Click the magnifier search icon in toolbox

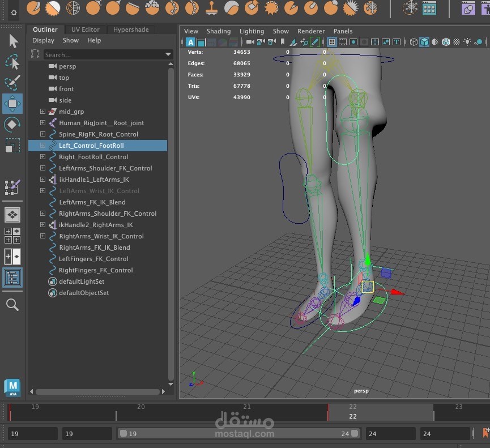[12, 304]
